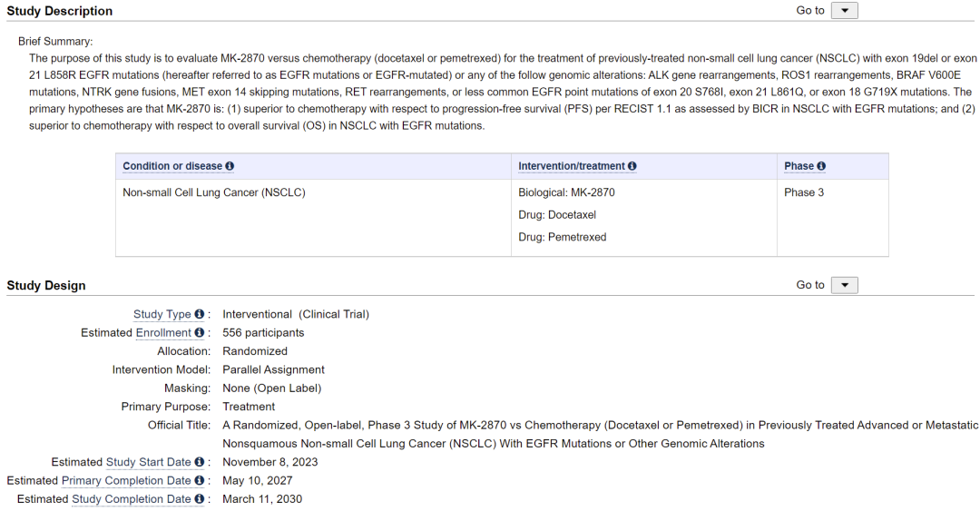Viewport: 980px width, 511px height.
Task: Open info icon for Study Completion Date
Action: pyautogui.click(x=199, y=499)
